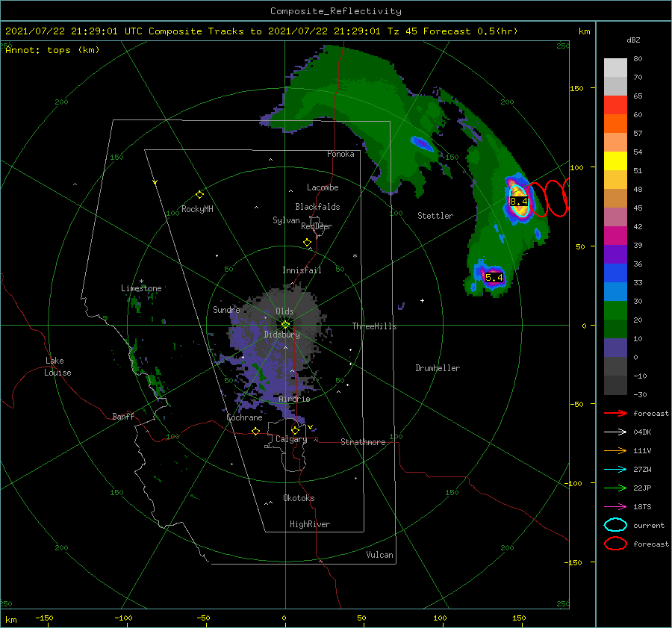Click the red forecast arrow in legend
Screen dimensions: 672x628
615,413
